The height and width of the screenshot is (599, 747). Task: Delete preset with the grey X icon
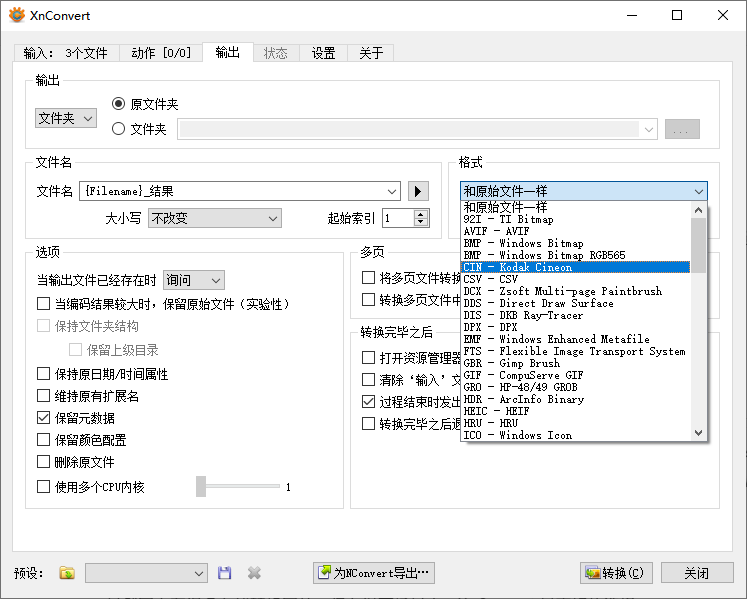pos(254,573)
